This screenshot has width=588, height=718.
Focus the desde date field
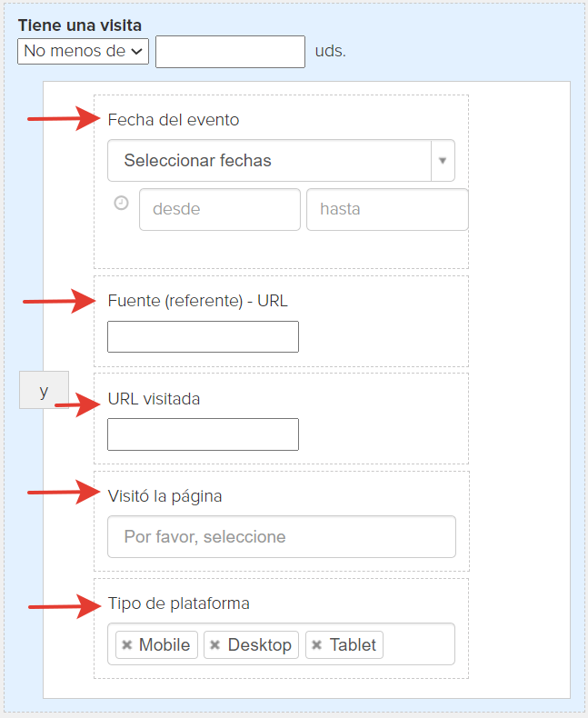[220, 209]
